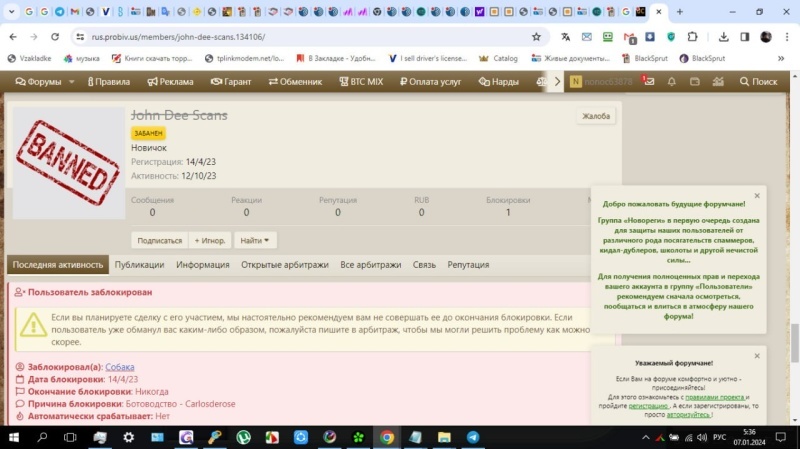Select the Последняя активность tab
Viewport: 800px width, 449px height.
[58, 265]
